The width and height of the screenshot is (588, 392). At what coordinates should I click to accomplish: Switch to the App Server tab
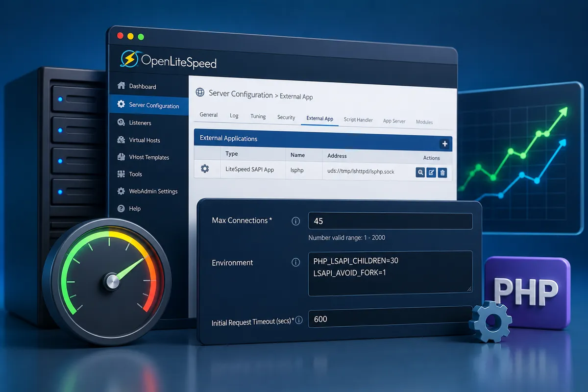tap(394, 121)
